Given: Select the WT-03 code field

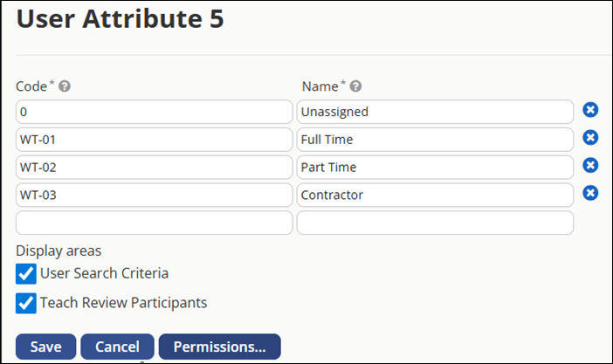Looking at the screenshot, I should 154,195.
